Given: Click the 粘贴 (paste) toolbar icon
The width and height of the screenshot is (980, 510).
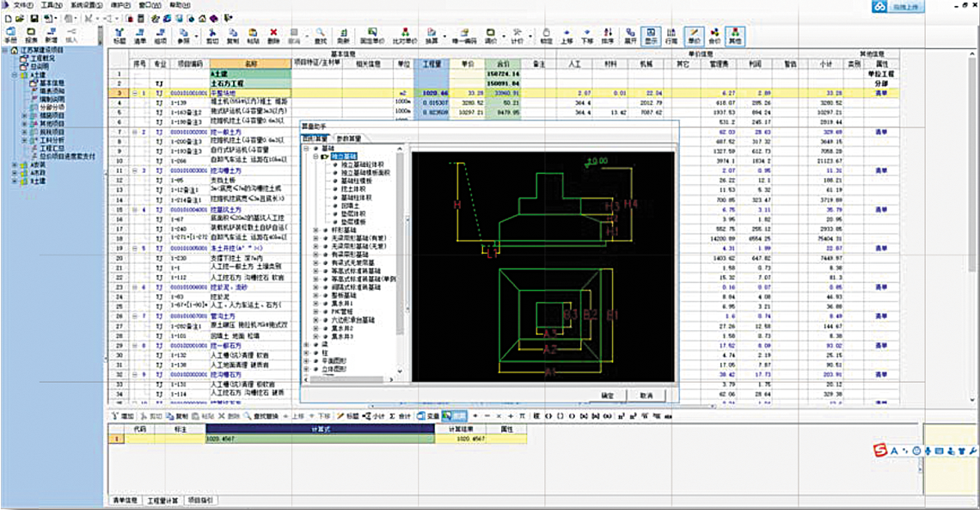Looking at the screenshot, I should tap(253, 35).
